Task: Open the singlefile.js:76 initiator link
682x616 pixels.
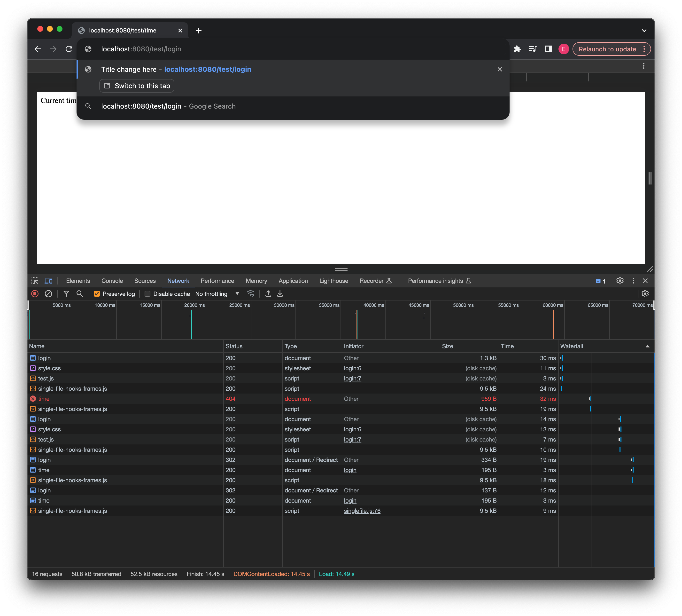Action: coord(363,511)
